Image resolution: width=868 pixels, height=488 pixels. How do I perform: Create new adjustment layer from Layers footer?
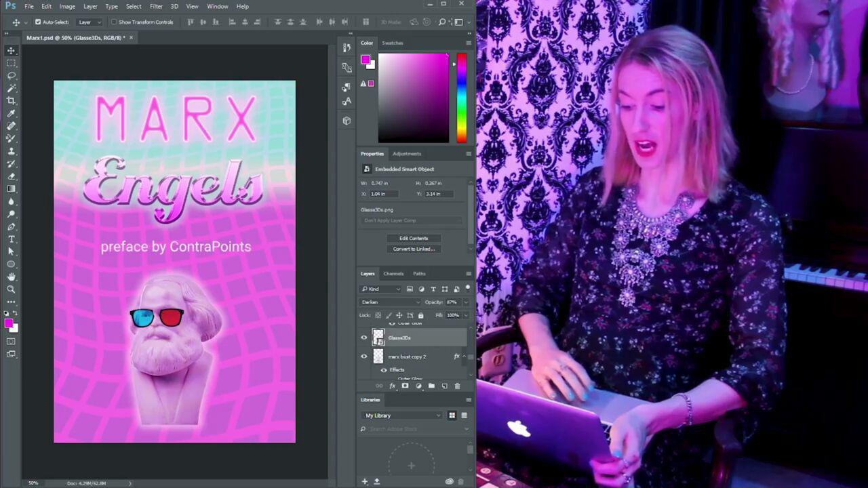pyautogui.click(x=418, y=386)
